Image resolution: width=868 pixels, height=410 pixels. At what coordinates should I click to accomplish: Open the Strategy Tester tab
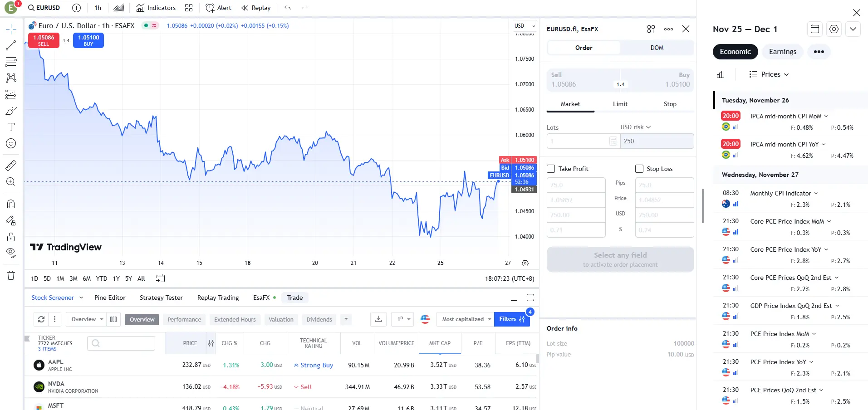[x=161, y=298]
